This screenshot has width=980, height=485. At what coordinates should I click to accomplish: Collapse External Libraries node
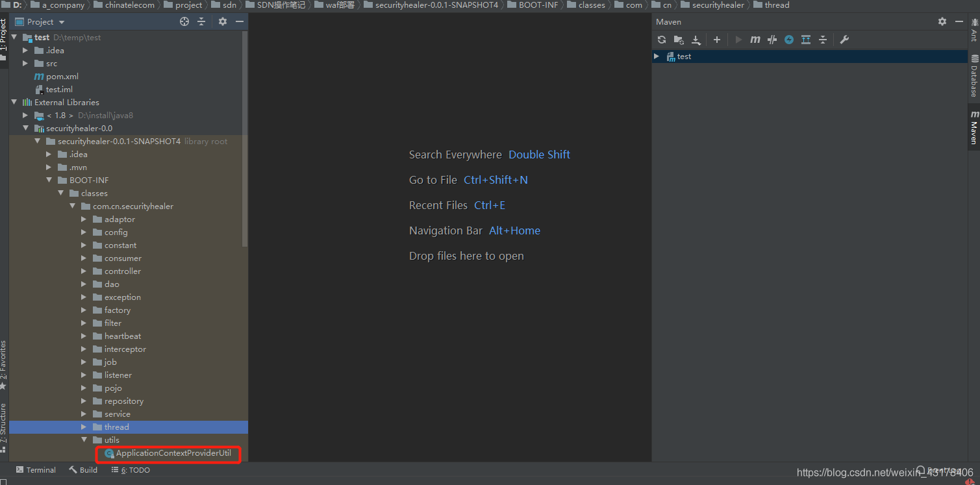tap(14, 102)
